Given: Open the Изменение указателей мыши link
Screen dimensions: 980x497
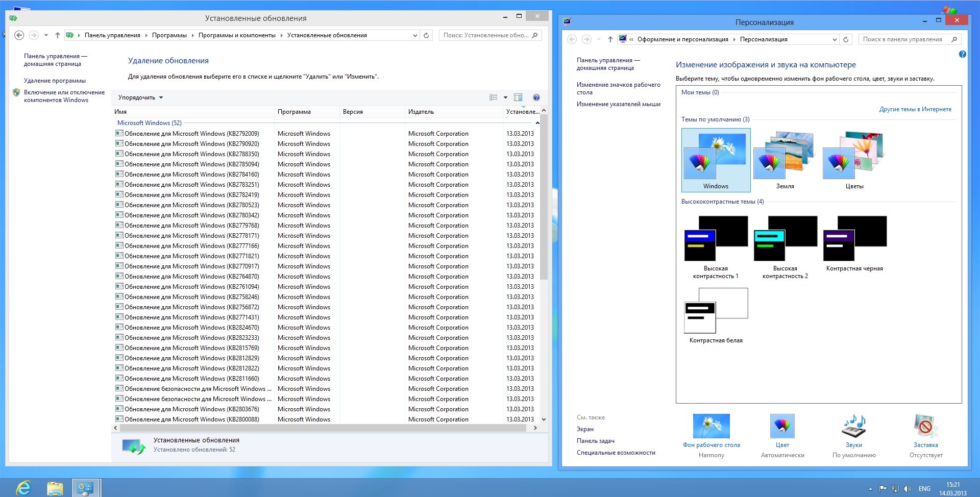Looking at the screenshot, I should tap(618, 104).
